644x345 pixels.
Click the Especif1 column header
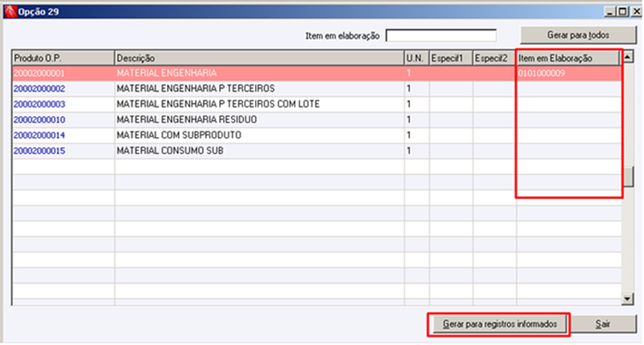pos(451,58)
